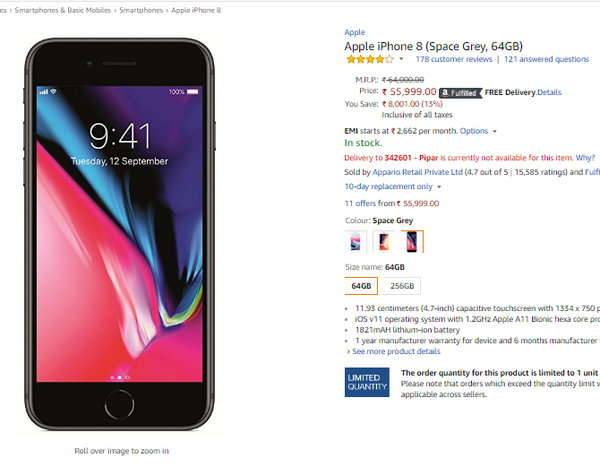This screenshot has height=467, width=600.
Task: Select the first colour variant thumbnail
Action: pos(355,242)
